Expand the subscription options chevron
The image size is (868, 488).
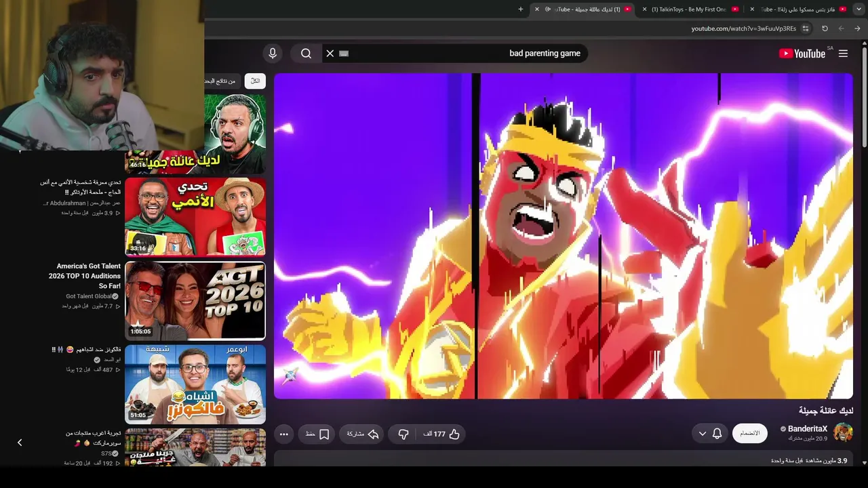pos(702,433)
